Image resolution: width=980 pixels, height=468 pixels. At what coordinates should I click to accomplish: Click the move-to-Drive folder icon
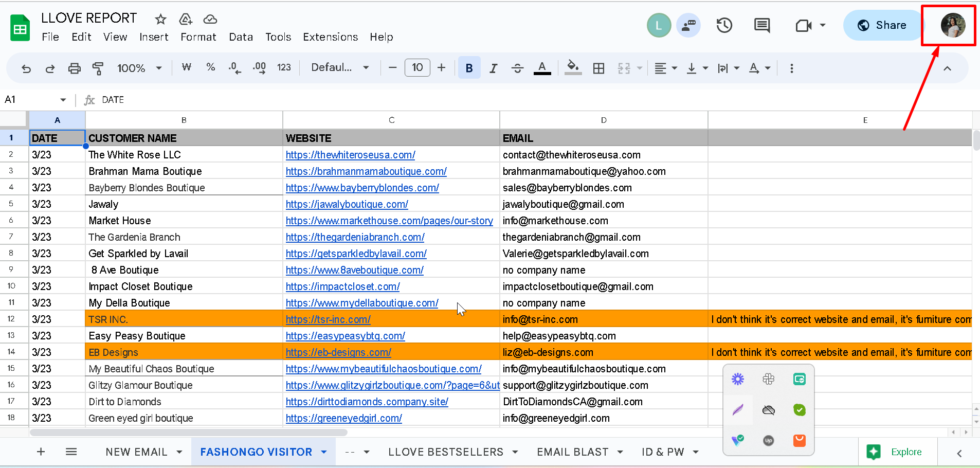tap(186, 20)
